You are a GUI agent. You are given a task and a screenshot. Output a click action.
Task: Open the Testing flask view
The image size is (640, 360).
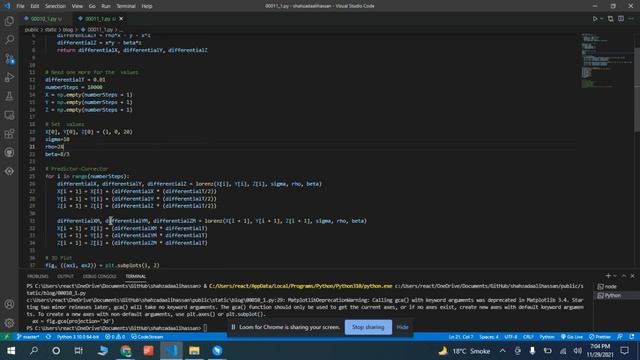(9, 96)
